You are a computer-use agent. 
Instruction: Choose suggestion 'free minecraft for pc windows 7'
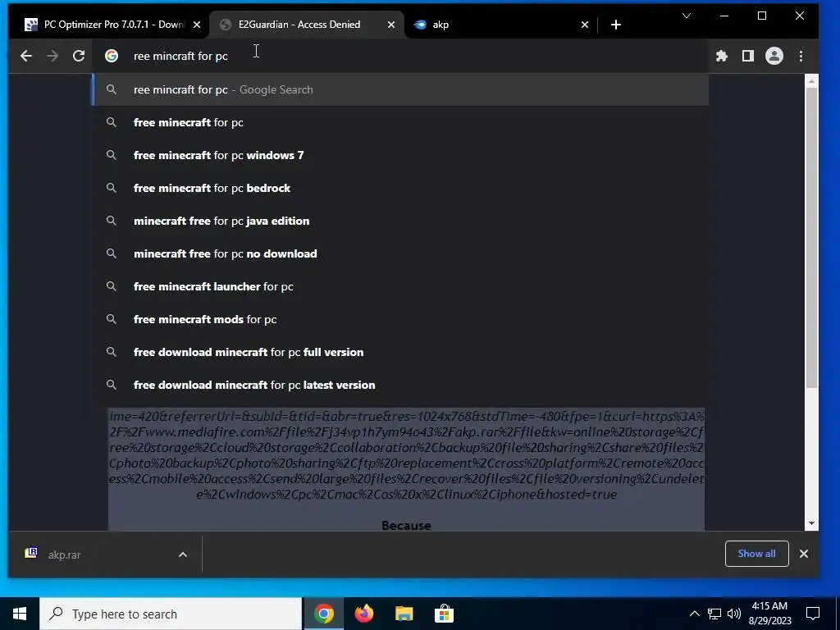tap(400, 155)
